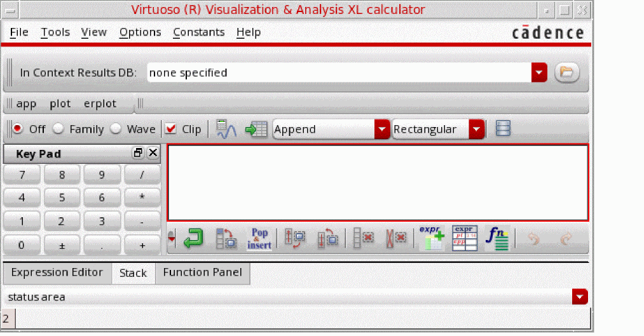This screenshot has height=336, width=644.
Task: Click keypad plus-minus sign button
Action: [62, 245]
